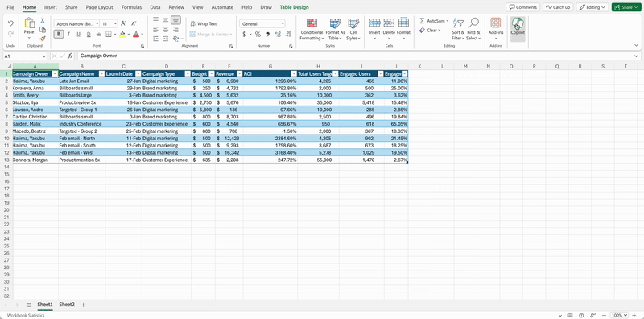This screenshot has width=644, height=319.
Task: Open the Format cells menu
Action: (403, 29)
